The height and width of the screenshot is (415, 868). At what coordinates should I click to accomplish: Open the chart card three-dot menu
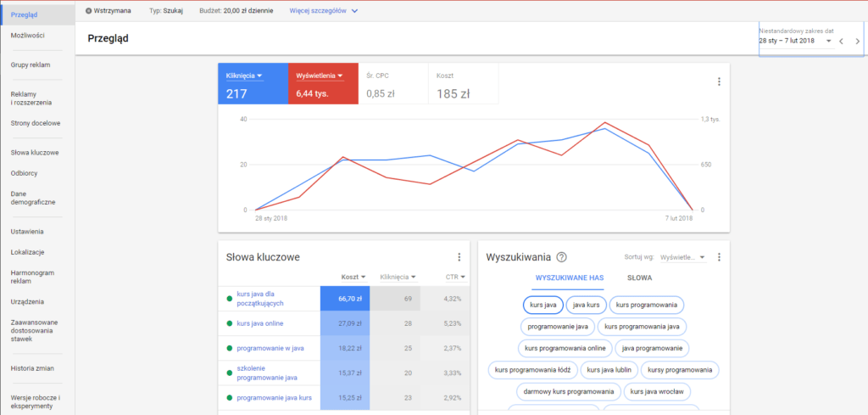(x=719, y=82)
